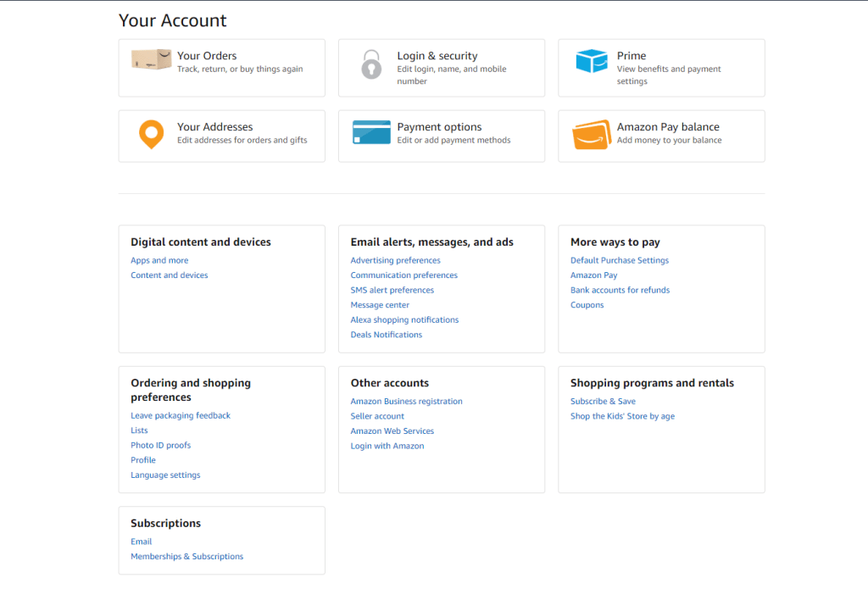Viewport: 868px width, 611px height.
Task: Open the Lists link
Action: (x=139, y=430)
